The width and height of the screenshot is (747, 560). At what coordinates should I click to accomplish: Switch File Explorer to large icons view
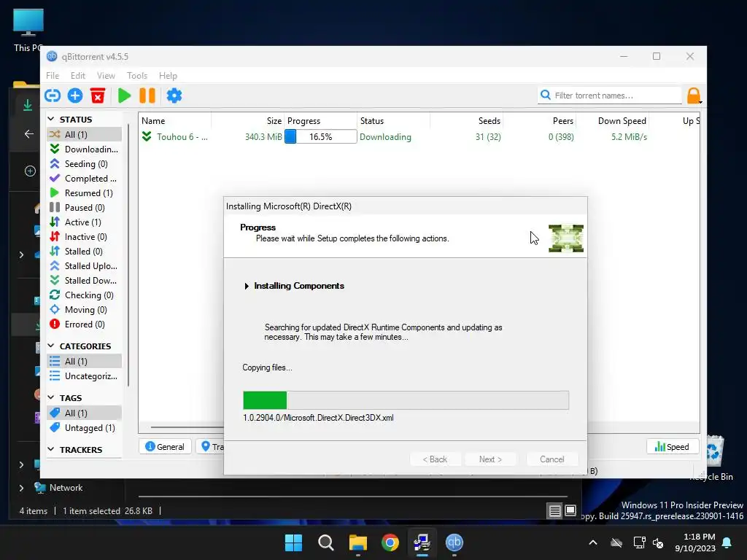(x=570, y=510)
